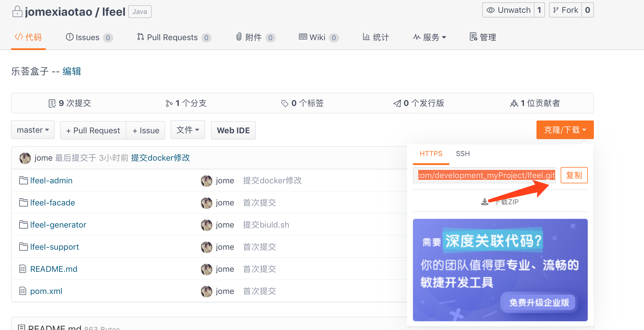The width and height of the screenshot is (644, 330).
Task: Click the 复制 copy button
Action: 574,175
